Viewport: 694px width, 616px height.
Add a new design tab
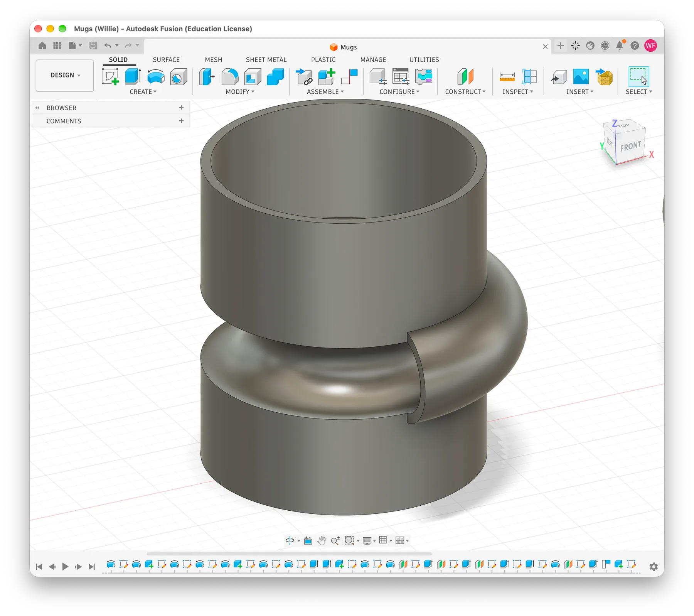click(561, 46)
